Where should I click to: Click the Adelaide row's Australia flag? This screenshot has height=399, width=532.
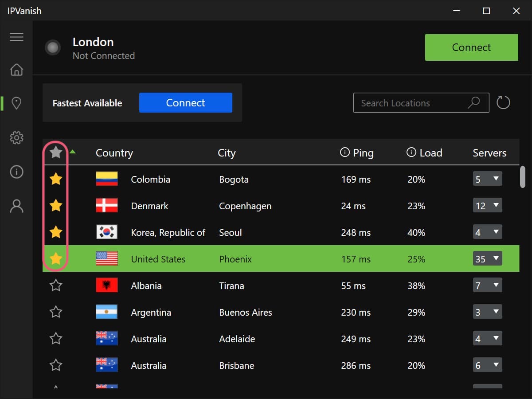[x=107, y=339]
